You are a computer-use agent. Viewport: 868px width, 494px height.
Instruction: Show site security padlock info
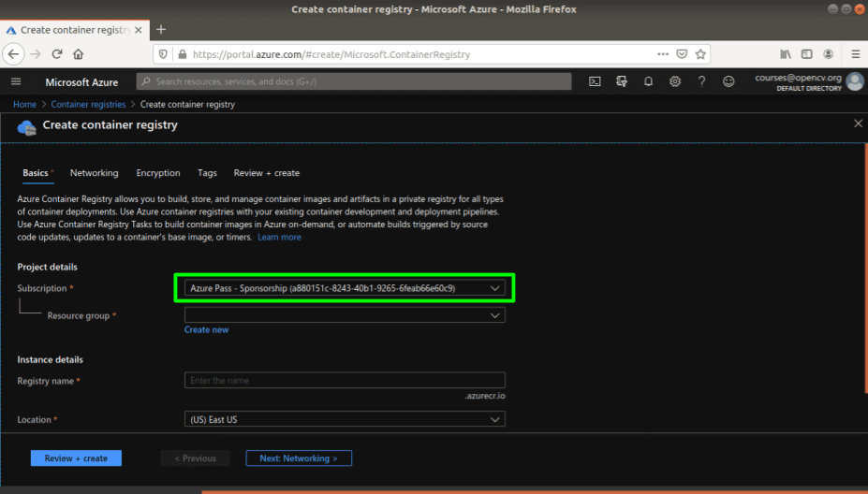pos(183,54)
